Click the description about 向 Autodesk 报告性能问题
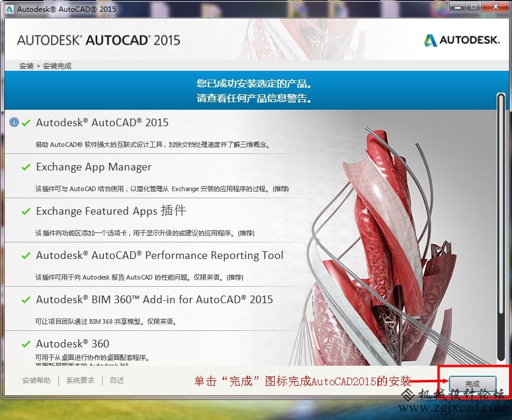 (x=139, y=277)
